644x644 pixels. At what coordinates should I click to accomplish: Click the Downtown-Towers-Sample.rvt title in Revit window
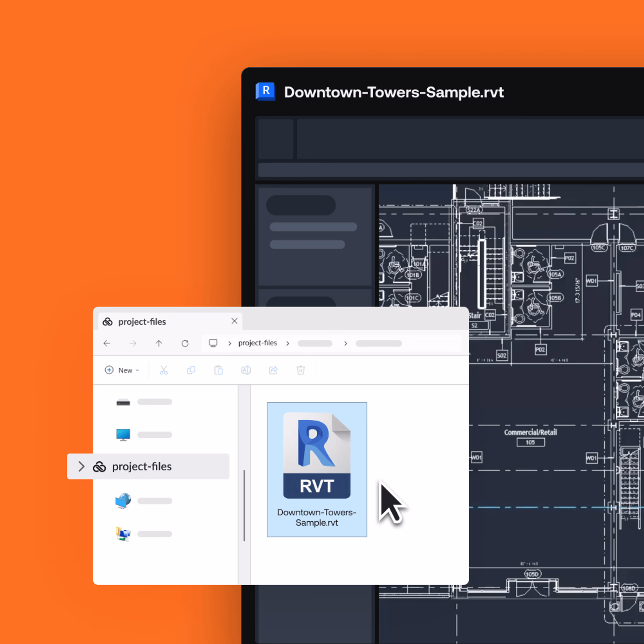[x=394, y=92]
